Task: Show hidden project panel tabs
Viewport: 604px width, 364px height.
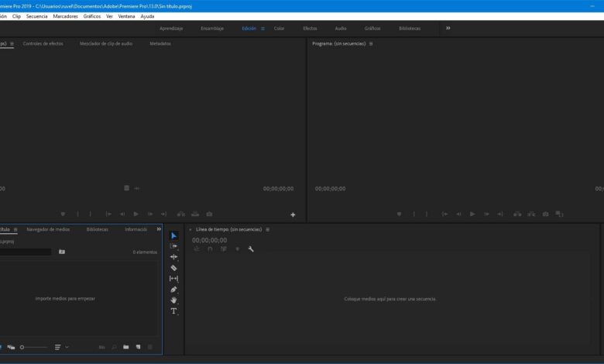Action: 159,229
